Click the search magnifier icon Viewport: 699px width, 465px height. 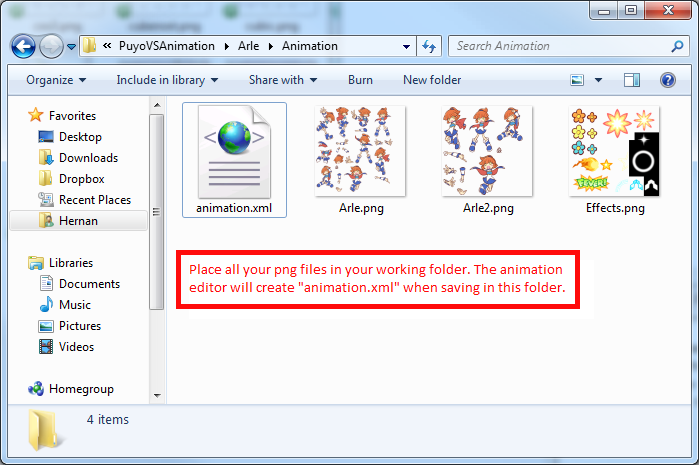(678, 46)
